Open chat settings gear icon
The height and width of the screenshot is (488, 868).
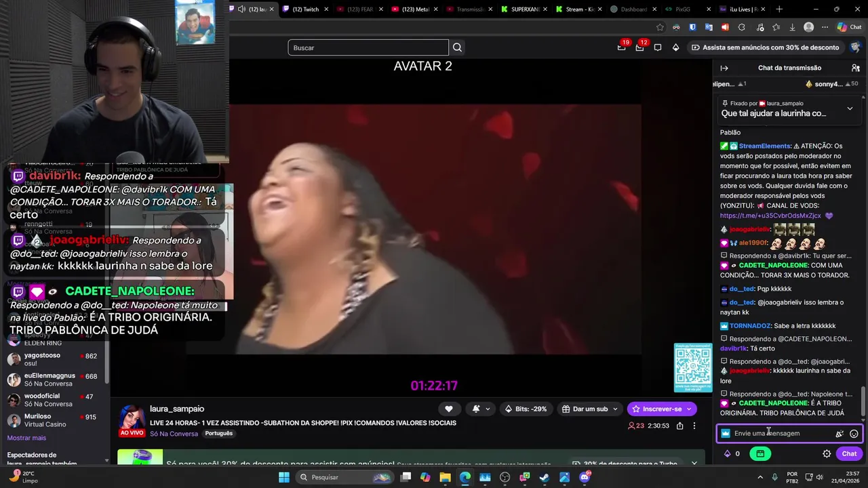(x=827, y=453)
